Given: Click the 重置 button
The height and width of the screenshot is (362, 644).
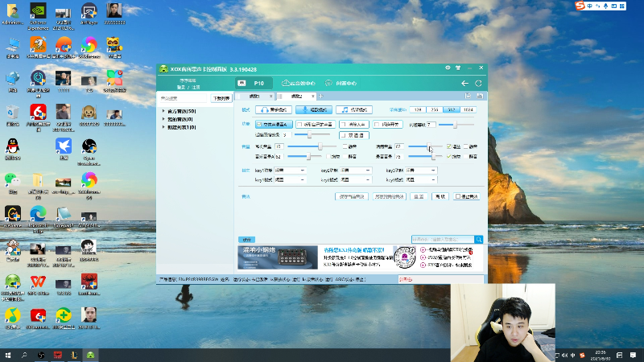Looking at the screenshot, I should click(x=419, y=196).
